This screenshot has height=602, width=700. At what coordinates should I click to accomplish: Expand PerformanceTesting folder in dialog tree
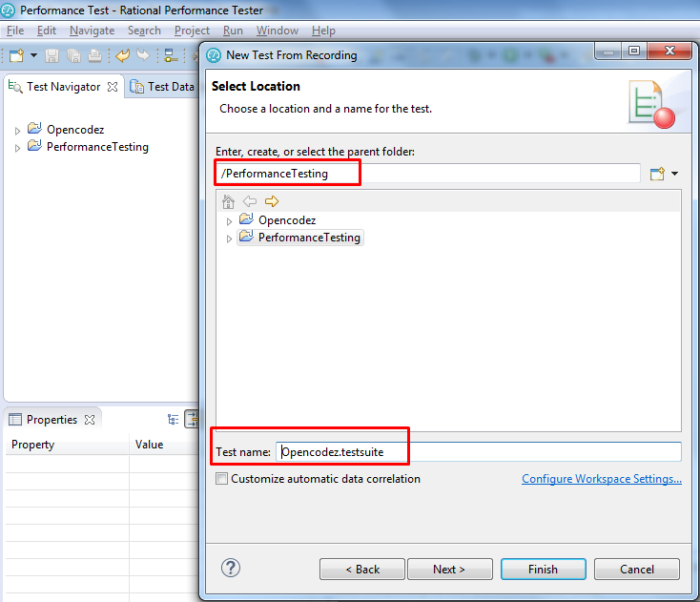[x=229, y=239]
